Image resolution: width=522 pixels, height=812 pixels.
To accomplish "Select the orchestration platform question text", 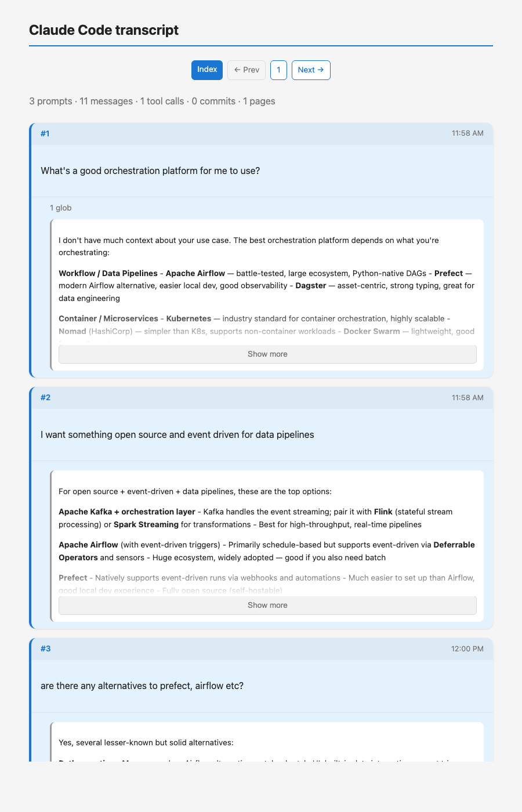I will (x=150, y=171).
